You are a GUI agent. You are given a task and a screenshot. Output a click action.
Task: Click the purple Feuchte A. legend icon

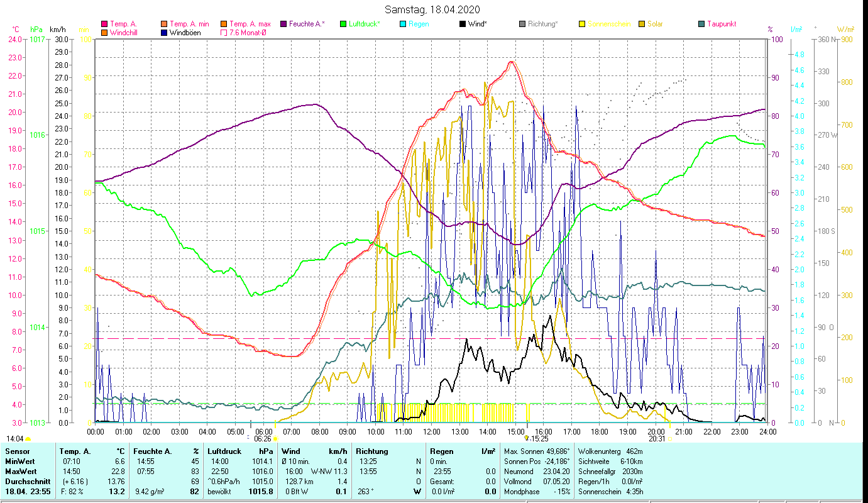pyautogui.click(x=283, y=25)
